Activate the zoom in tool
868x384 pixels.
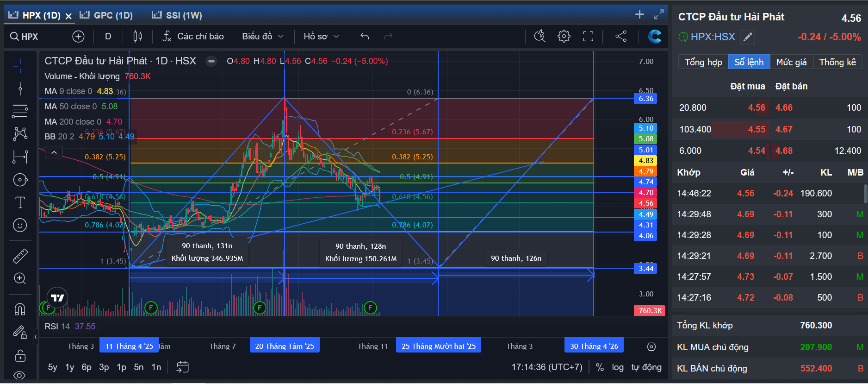pos(20,278)
